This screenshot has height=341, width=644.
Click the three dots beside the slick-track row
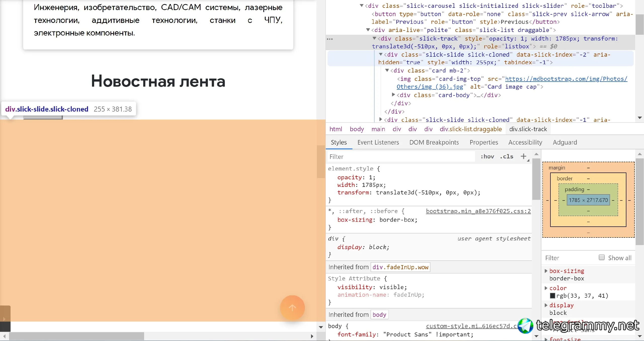tap(330, 39)
